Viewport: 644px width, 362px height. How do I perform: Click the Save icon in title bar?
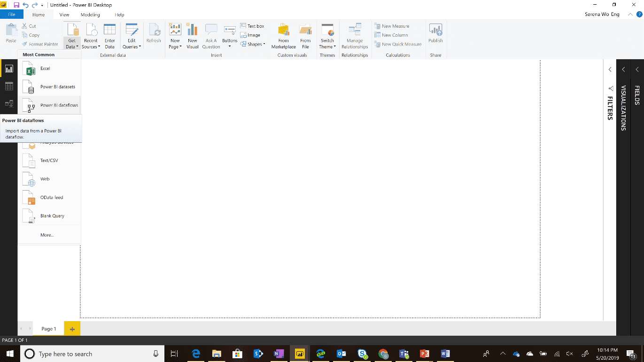coord(16,5)
